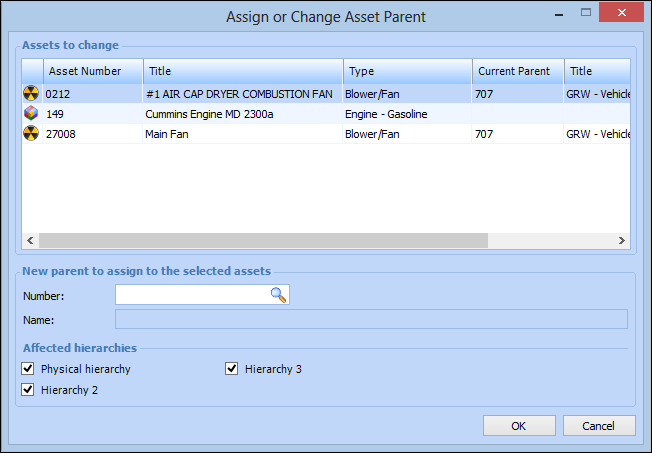Click the scroll left arrow of asset list
Viewport: 652px width, 453px height.
pyautogui.click(x=30, y=241)
